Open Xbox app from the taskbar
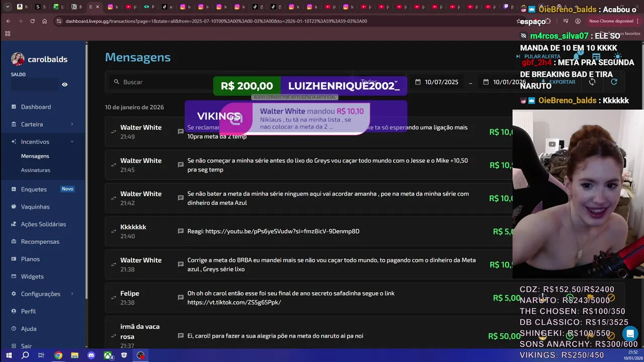This screenshot has width=644, height=362. click(108, 355)
